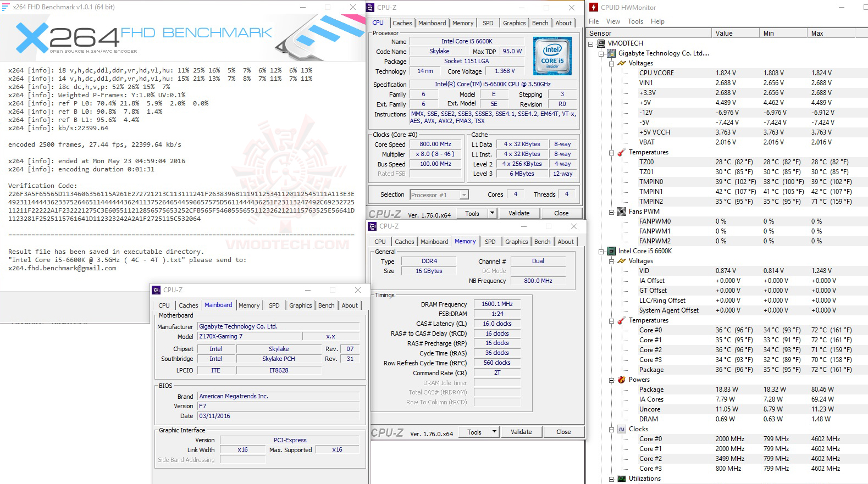Open the Processor #1 selection dropdown

tap(464, 194)
